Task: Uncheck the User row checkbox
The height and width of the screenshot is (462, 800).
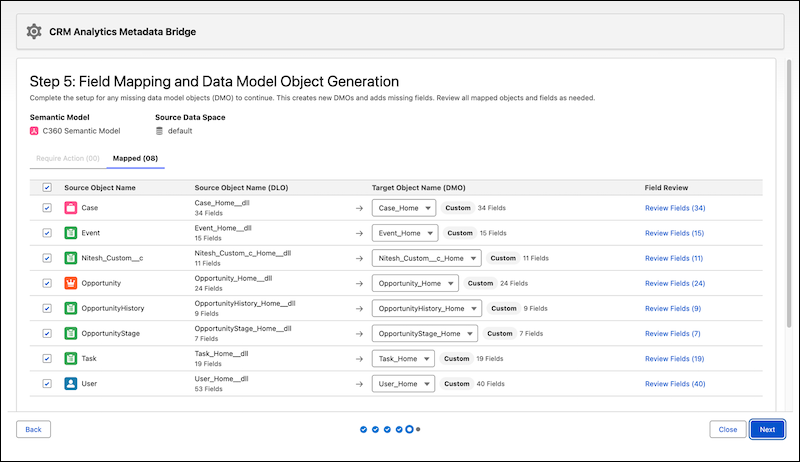Action: click(47, 383)
